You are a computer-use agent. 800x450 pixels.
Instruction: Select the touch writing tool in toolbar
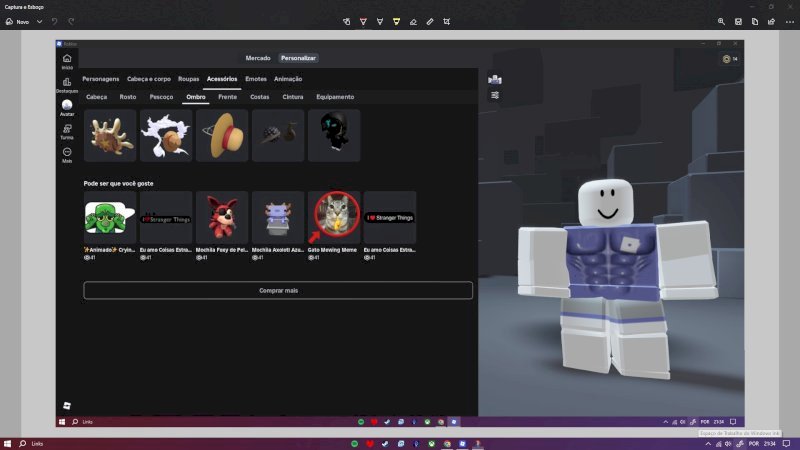pyautogui.click(x=346, y=21)
